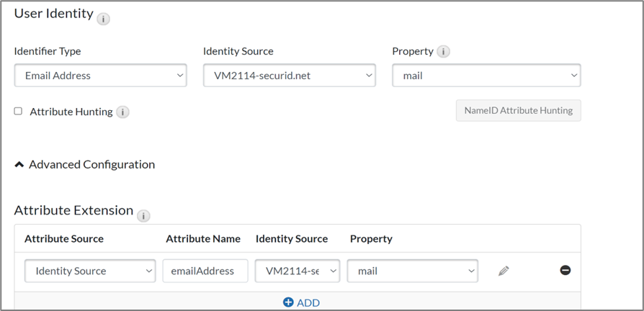The width and height of the screenshot is (644, 311).
Task: Remove attribute row with minus icon
Action: point(565,270)
